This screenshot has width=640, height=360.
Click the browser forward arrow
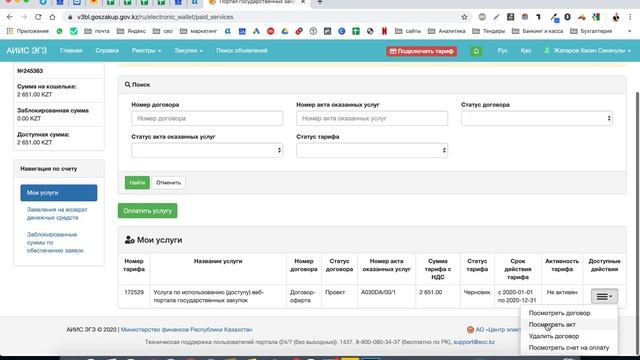click(24, 17)
